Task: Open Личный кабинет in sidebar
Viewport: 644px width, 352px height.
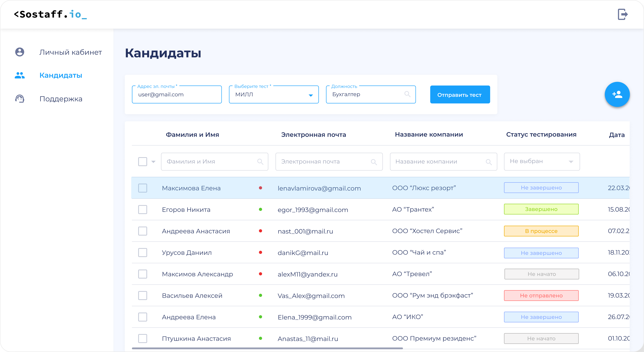Action: coord(71,52)
